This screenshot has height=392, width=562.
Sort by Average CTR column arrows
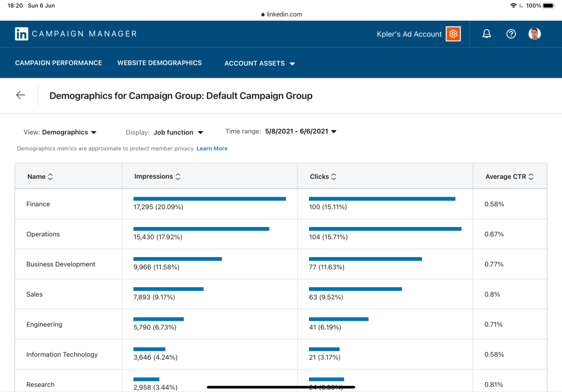point(531,177)
